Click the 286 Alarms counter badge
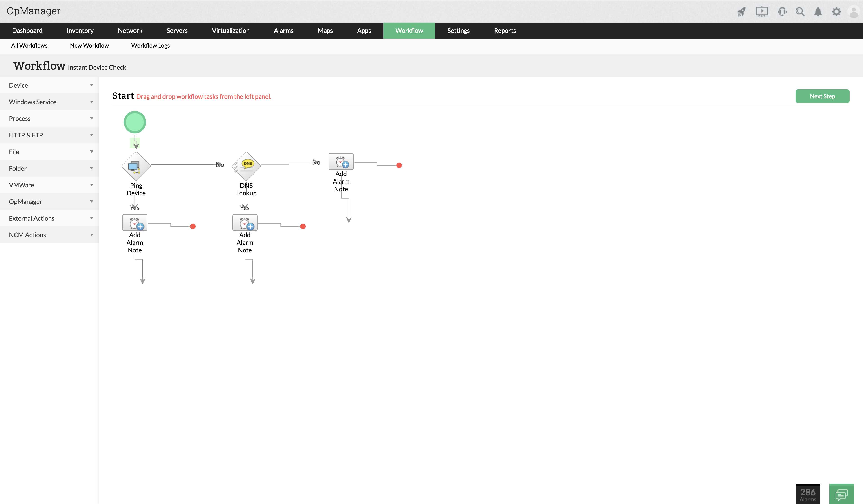Viewport: 863px width, 504px height. click(808, 494)
